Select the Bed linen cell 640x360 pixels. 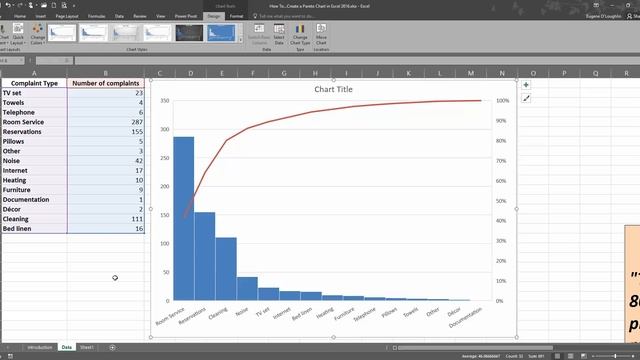tap(34, 229)
